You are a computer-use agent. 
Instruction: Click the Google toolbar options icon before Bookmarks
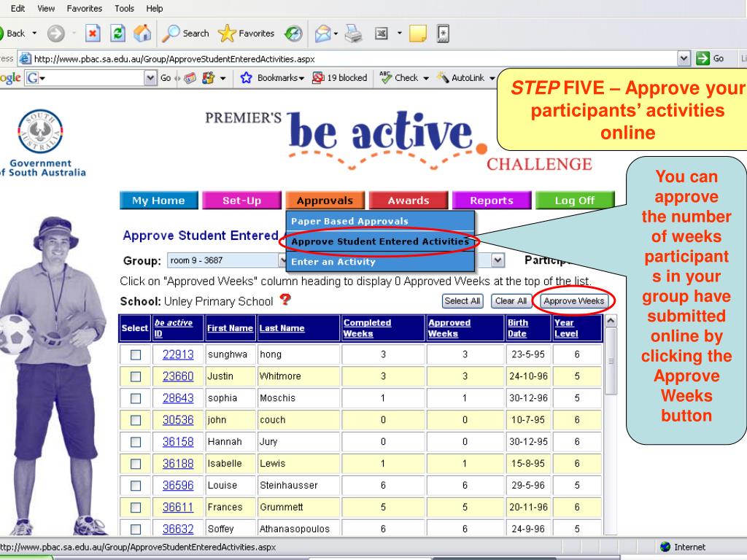tap(208, 77)
